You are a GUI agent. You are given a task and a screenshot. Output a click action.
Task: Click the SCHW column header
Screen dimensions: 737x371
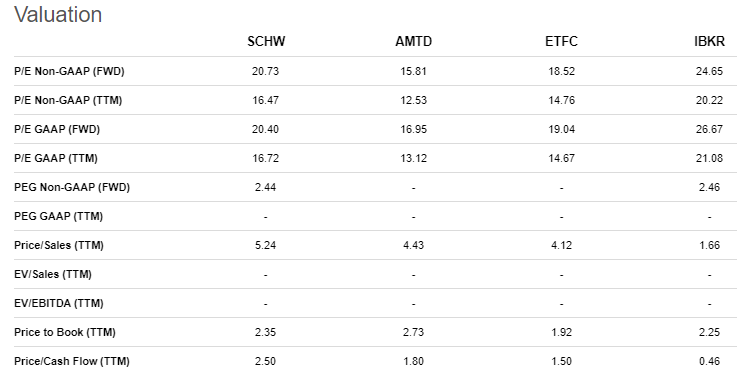[x=266, y=41]
